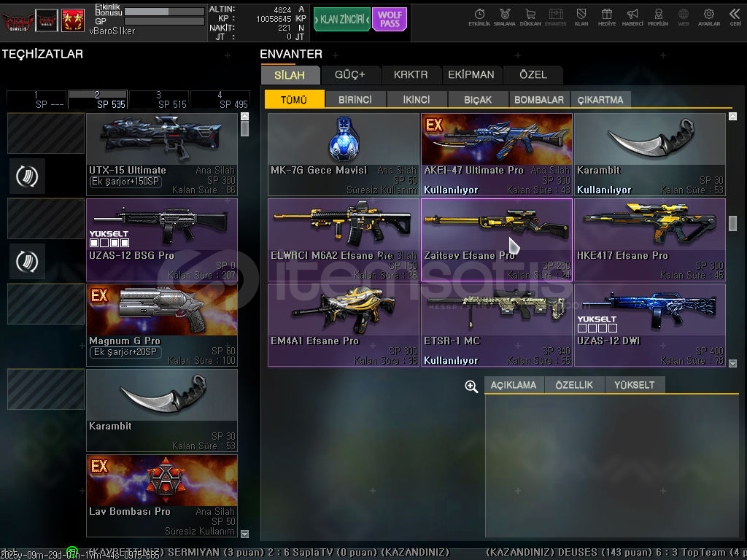Click the Etkinlik Bonusu progress bar
747x560 pixels.
164,12
